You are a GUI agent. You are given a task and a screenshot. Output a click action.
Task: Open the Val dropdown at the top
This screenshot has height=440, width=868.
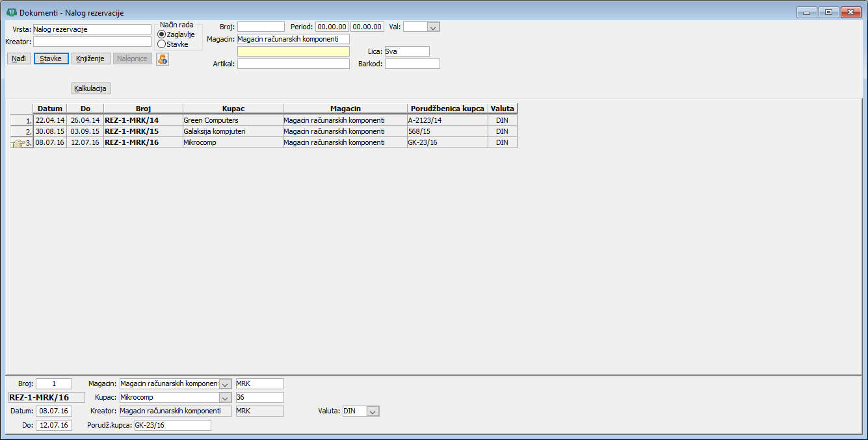click(434, 27)
